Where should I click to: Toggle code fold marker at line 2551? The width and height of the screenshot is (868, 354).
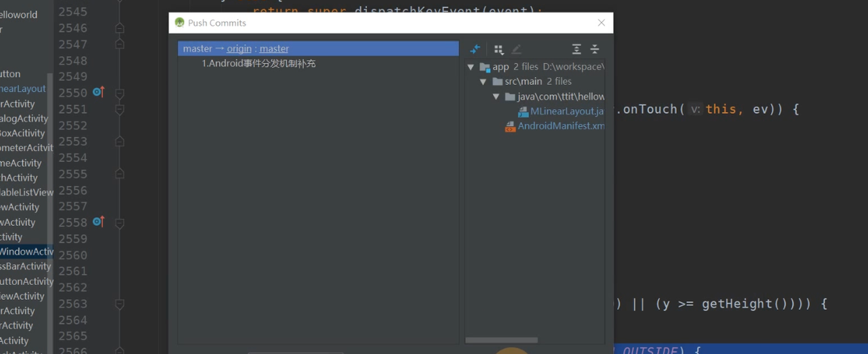click(119, 109)
